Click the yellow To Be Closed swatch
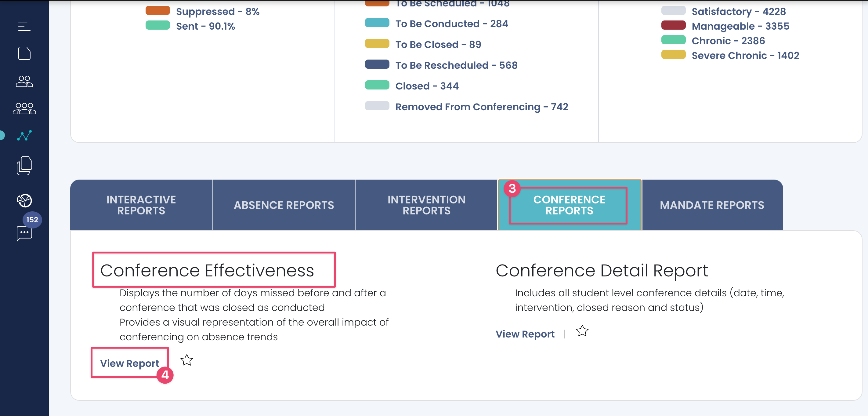Image resolution: width=868 pixels, height=416 pixels. pos(377,44)
